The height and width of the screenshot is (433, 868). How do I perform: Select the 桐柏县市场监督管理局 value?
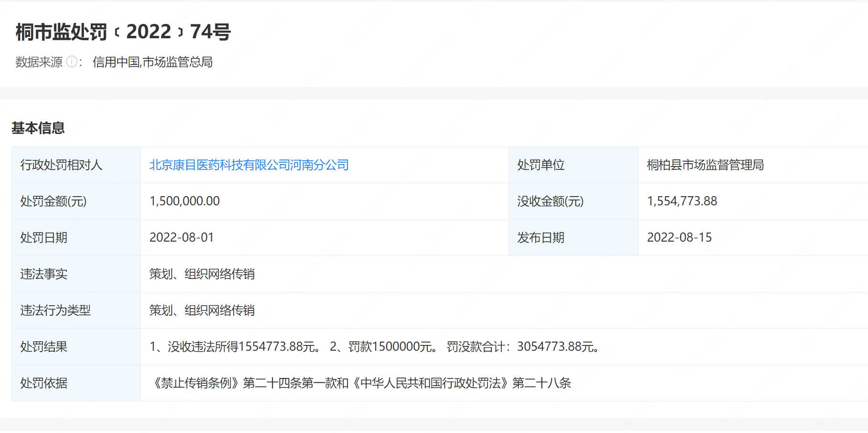click(705, 165)
